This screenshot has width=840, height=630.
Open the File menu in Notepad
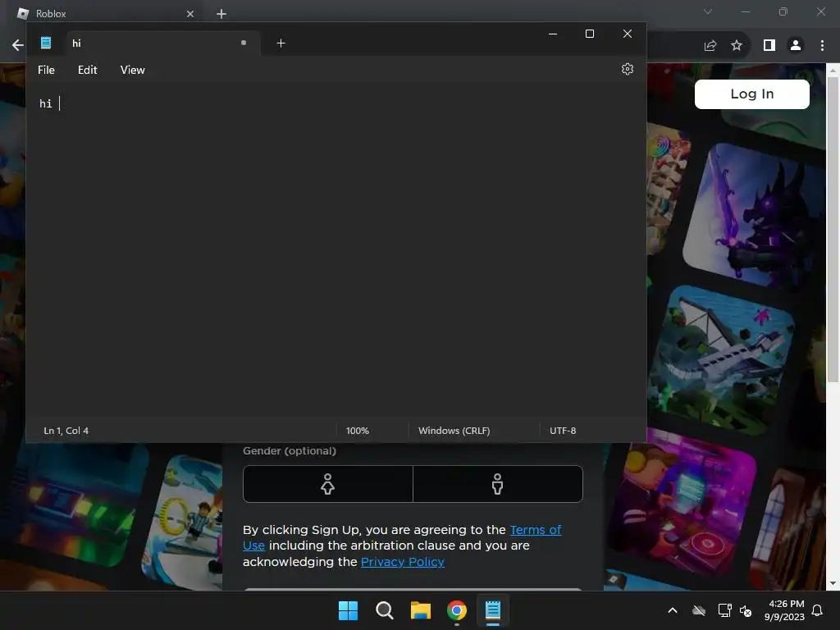pos(46,71)
